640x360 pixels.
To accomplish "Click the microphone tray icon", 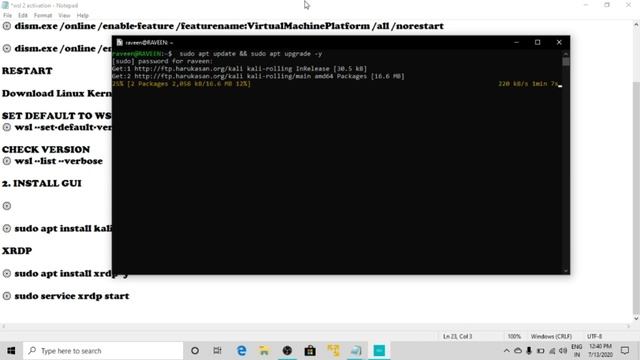I will point(529,351).
